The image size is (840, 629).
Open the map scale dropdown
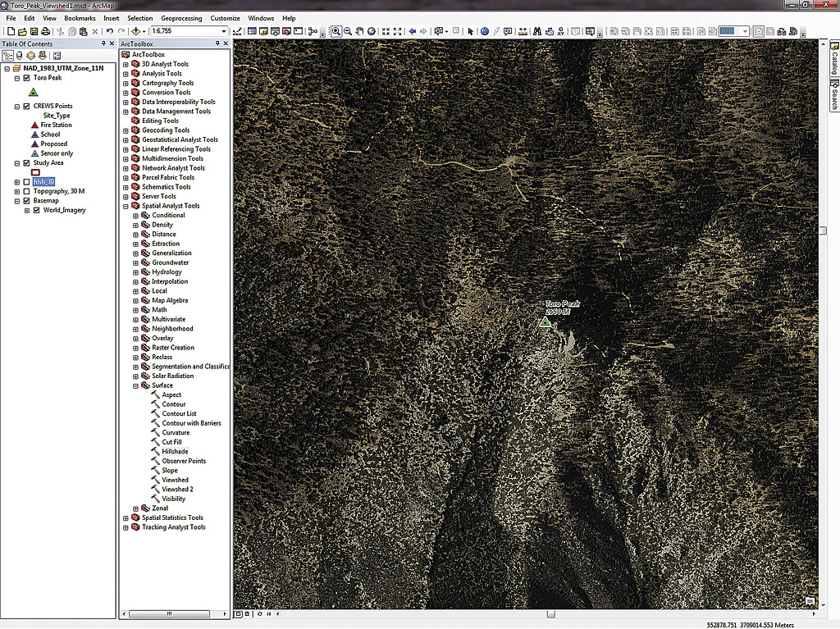tap(224, 32)
